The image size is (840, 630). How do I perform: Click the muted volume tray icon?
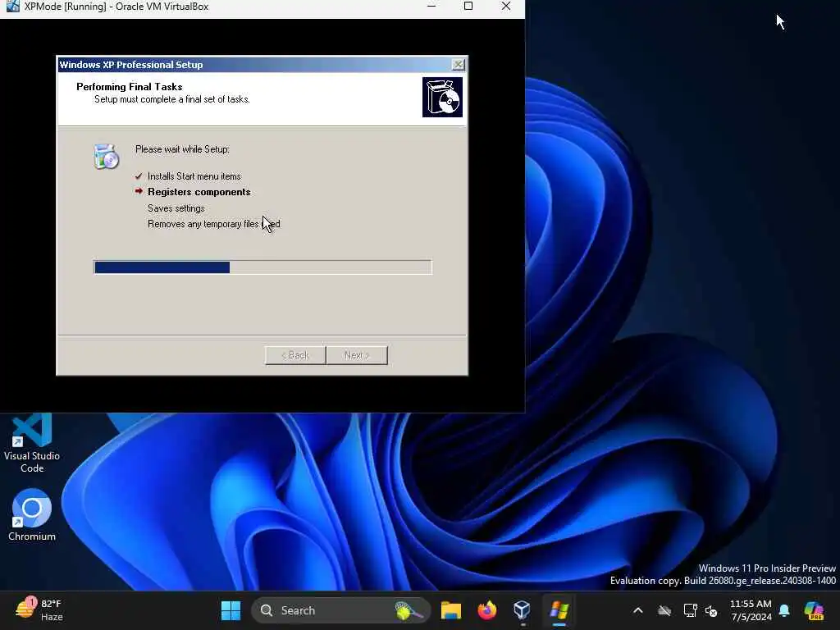coord(711,610)
